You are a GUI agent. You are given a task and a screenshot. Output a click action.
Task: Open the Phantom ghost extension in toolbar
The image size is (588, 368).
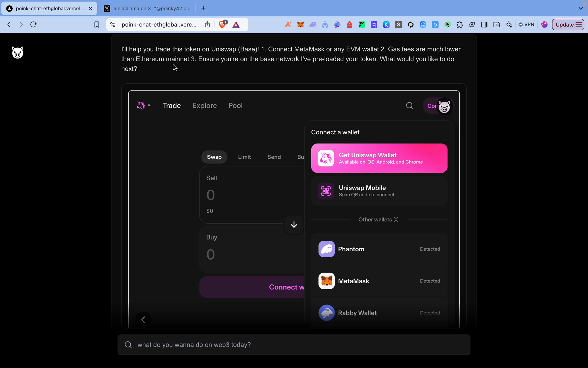tap(313, 25)
